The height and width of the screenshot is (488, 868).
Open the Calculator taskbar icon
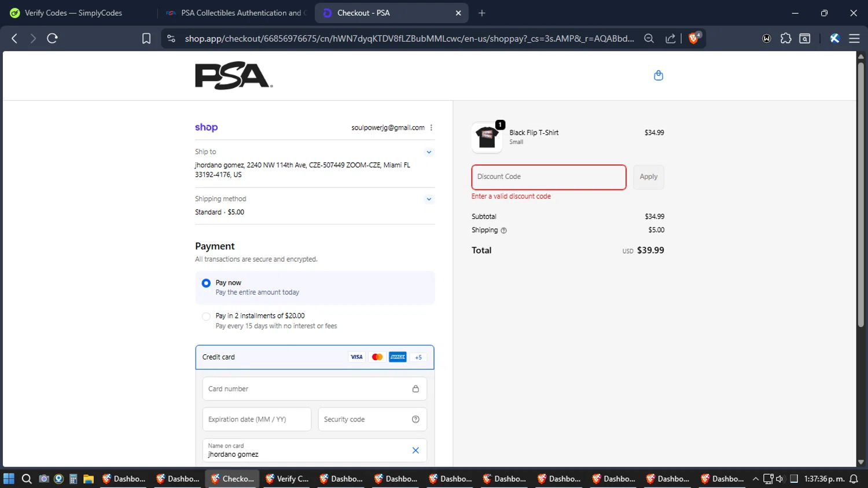pos(73,479)
